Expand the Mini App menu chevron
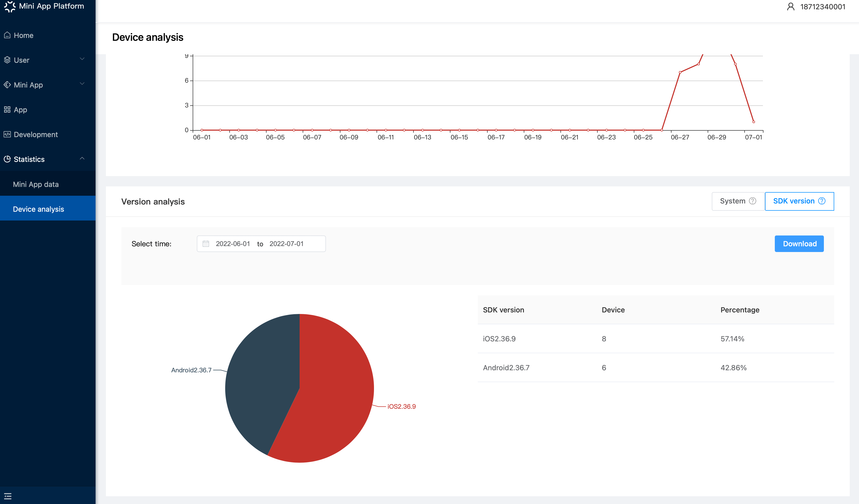 82,84
